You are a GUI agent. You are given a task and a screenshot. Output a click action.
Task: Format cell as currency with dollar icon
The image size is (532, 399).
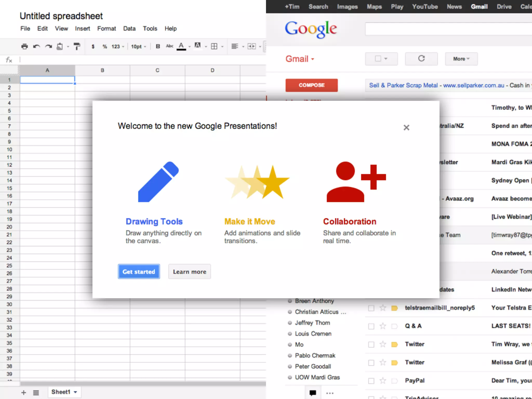click(93, 46)
